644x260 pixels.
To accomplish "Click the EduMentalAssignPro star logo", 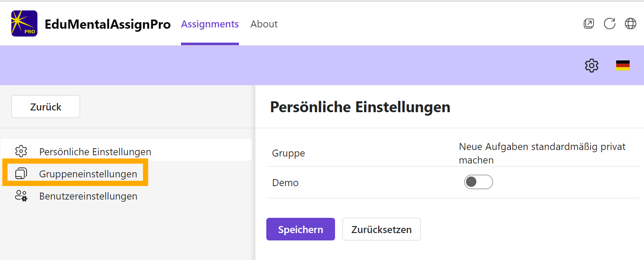I will click(24, 23).
